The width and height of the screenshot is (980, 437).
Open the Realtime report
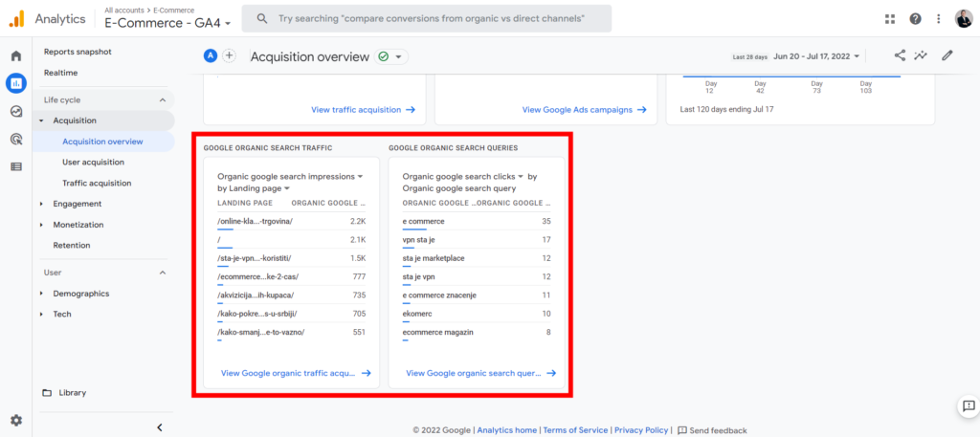pyautogui.click(x=60, y=73)
